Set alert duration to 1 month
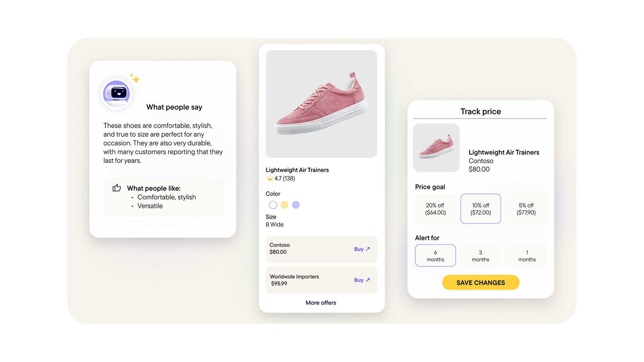The height and width of the screenshot is (362, 644). pyautogui.click(x=527, y=256)
